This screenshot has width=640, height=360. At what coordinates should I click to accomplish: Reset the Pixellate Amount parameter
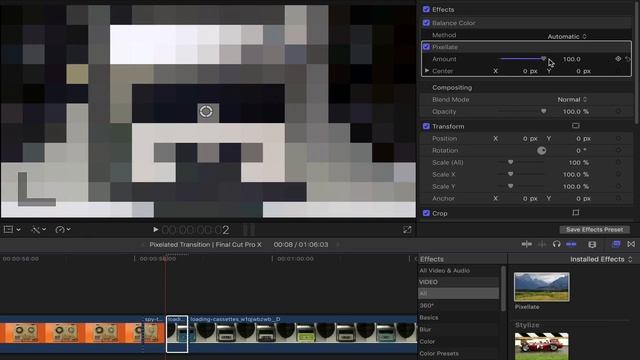pyautogui.click(x=628, y=59)
